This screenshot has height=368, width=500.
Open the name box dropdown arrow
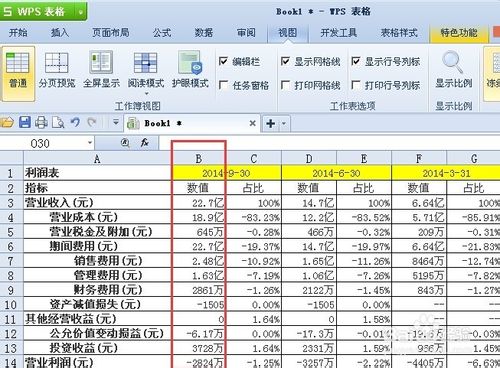pos(90,143)
